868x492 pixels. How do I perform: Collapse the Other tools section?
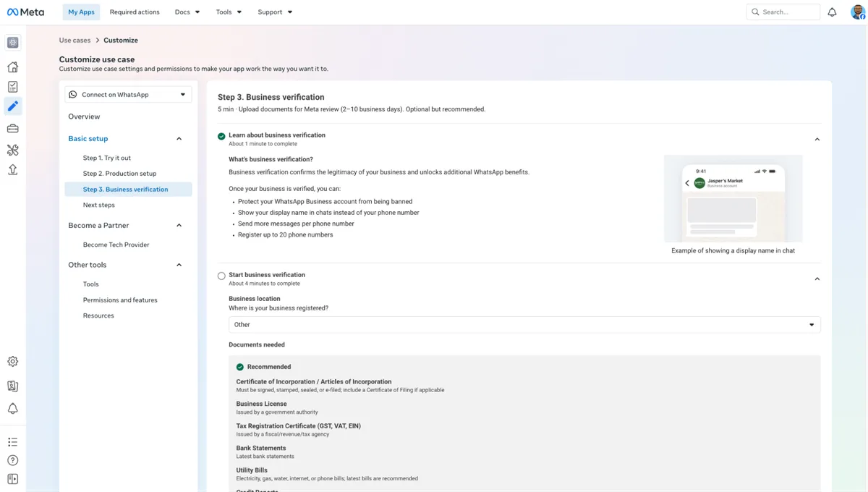[179, 265]
